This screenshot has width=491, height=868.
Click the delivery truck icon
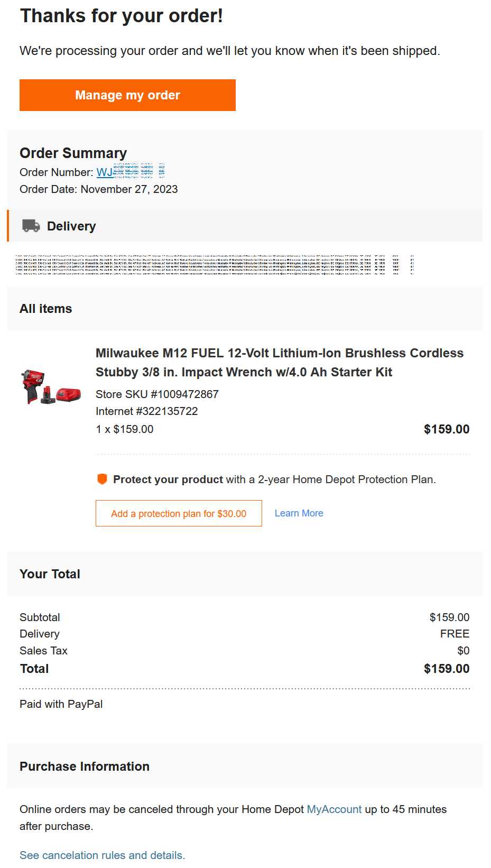pos(31,226)
